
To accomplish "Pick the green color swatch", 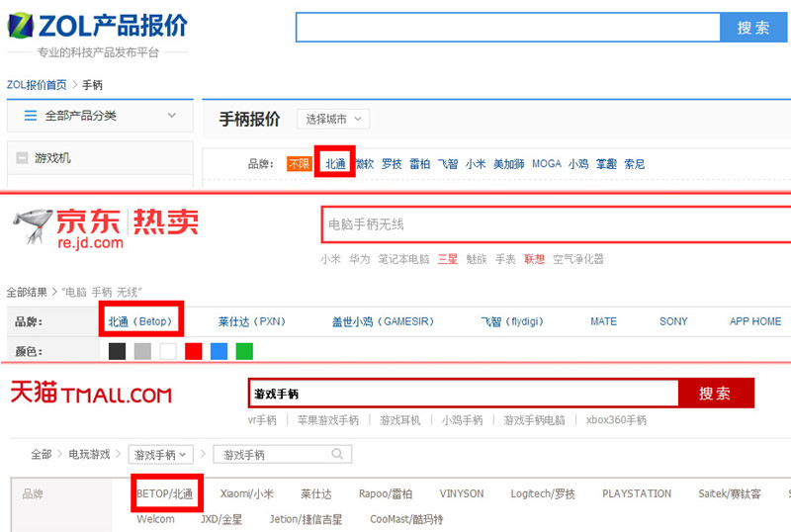I will click(244, 351).
